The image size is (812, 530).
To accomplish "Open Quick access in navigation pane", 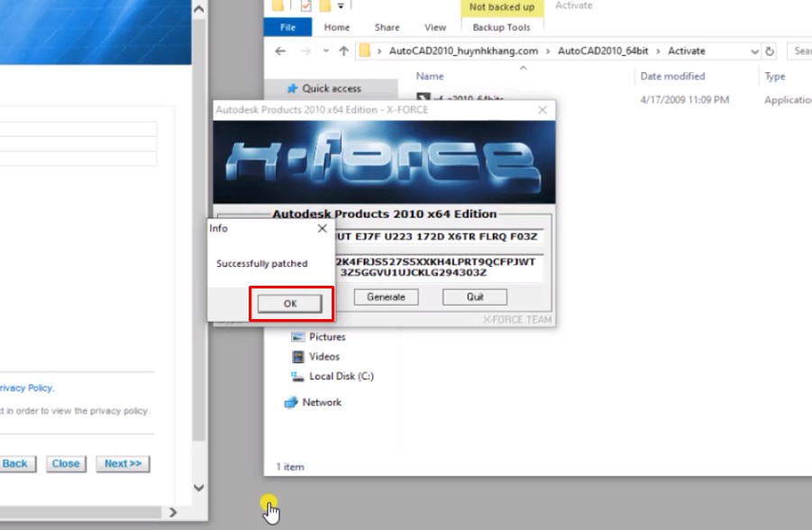I will [331, 88].
